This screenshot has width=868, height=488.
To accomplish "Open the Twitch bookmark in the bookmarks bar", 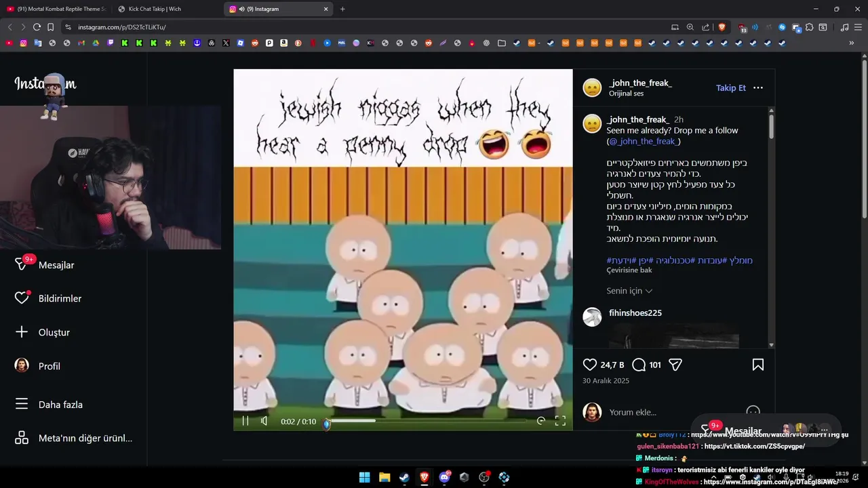I will click(x=110, y=43).
